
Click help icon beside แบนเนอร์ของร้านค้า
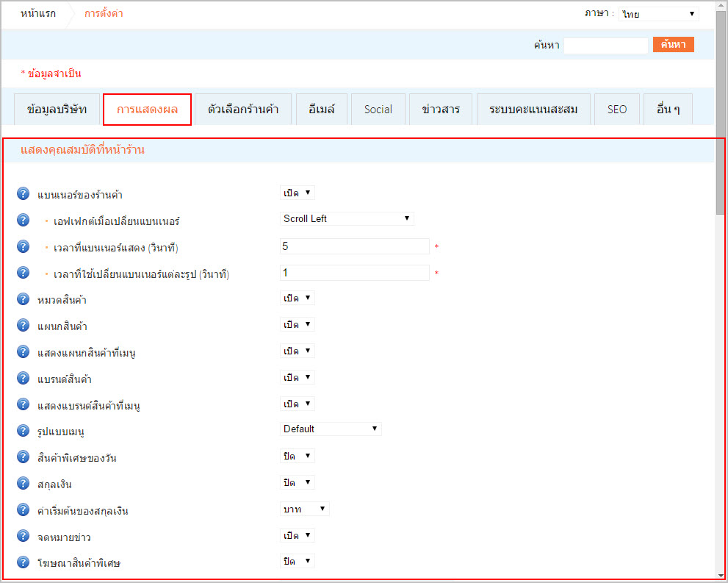point(23,194)
